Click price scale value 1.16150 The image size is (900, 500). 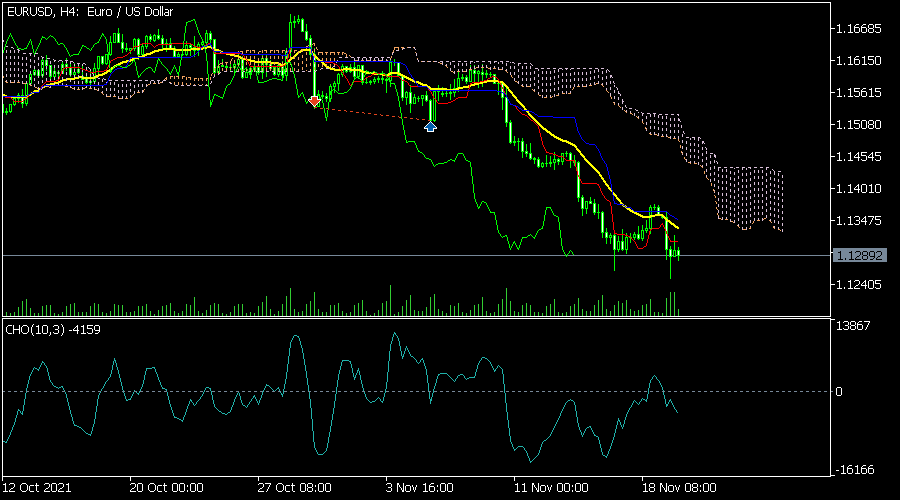tap(859, 61)
